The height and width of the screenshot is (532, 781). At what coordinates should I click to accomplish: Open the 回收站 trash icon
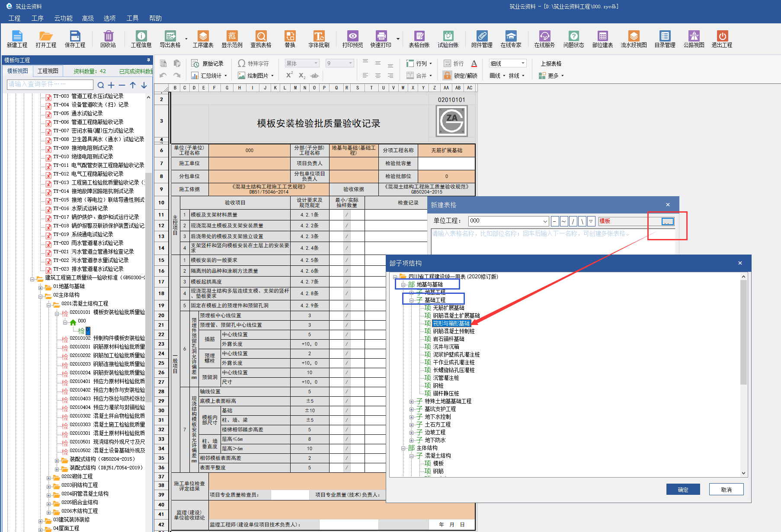coord(108,39)
